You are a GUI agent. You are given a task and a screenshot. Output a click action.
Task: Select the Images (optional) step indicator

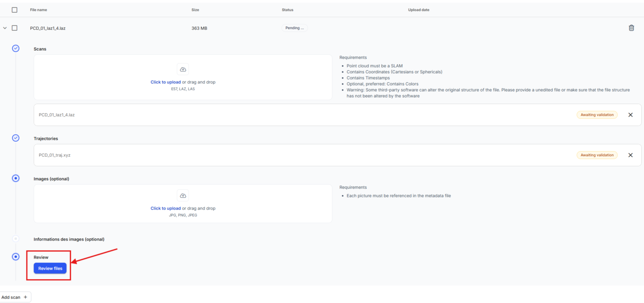pos(16,178)
